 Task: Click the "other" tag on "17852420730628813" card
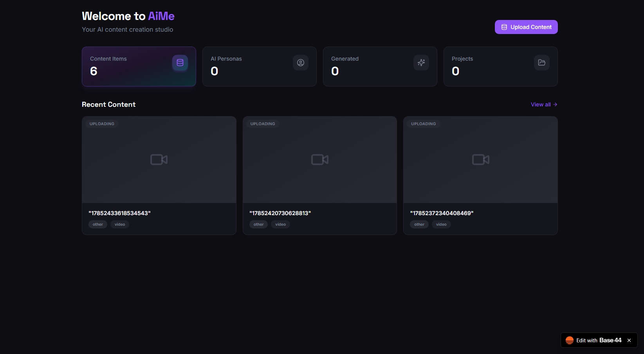[259, 225]
